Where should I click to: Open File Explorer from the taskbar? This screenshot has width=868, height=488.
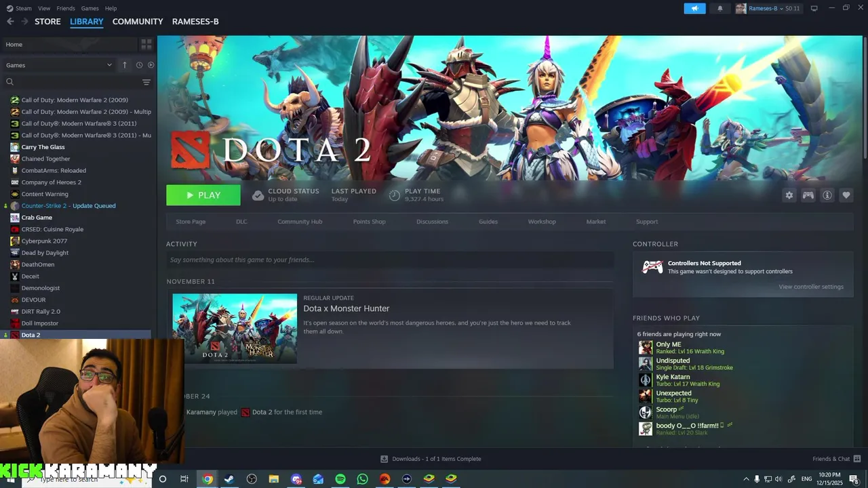click(274, 479)
